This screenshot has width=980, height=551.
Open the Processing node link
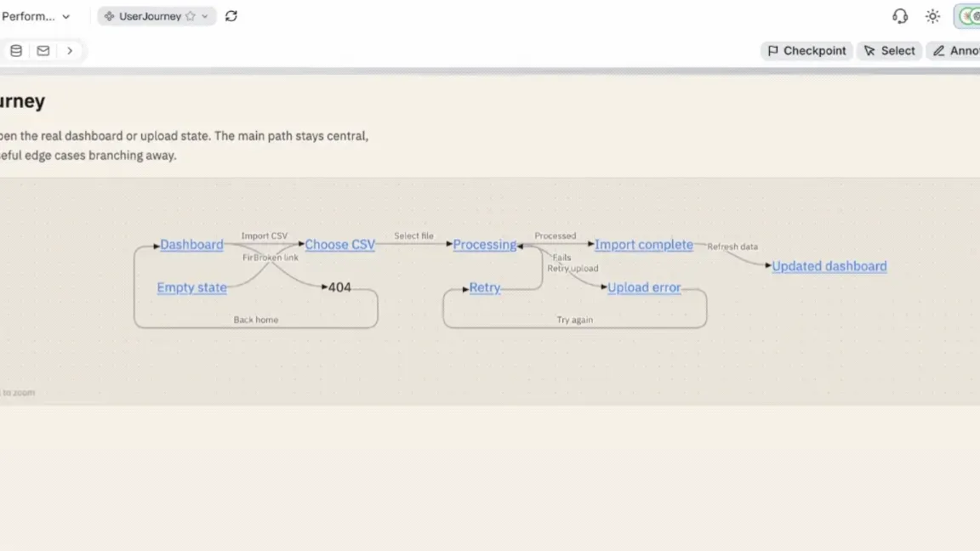(x=484, y=244)
